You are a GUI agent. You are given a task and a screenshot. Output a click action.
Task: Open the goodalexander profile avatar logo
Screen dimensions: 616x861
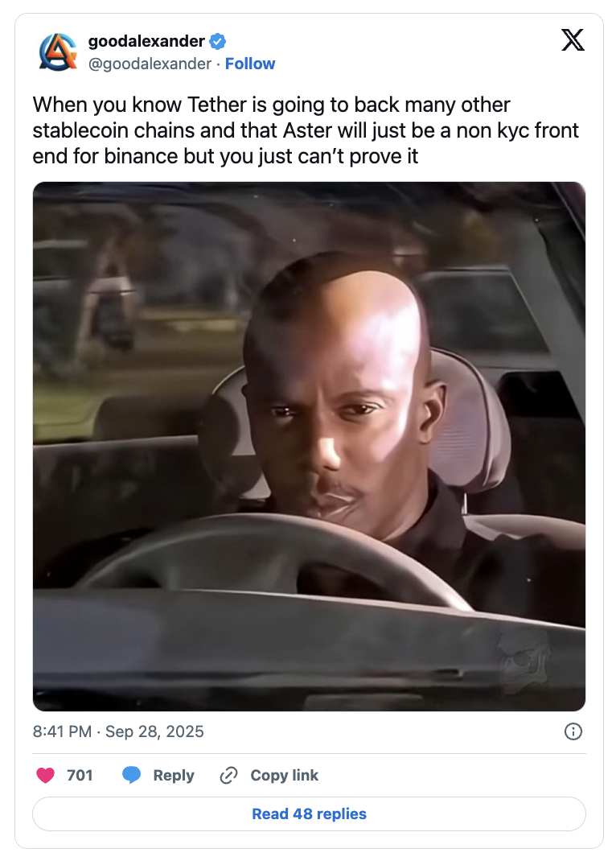[x=58, y=52]
